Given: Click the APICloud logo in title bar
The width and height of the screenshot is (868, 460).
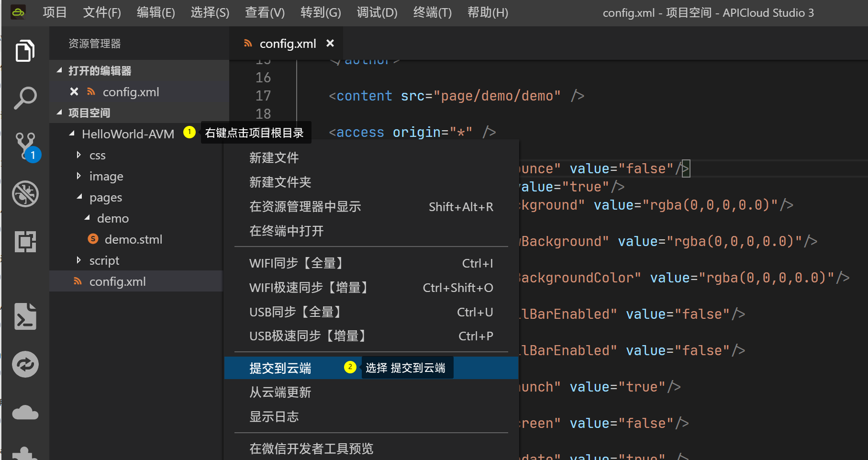Looking at the screenshot, I should [18, 12].
